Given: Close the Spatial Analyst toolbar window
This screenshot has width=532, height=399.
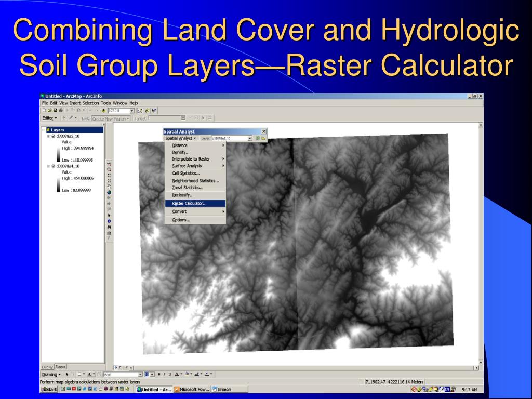Looking at the screenshot, I should coord(263,131).
